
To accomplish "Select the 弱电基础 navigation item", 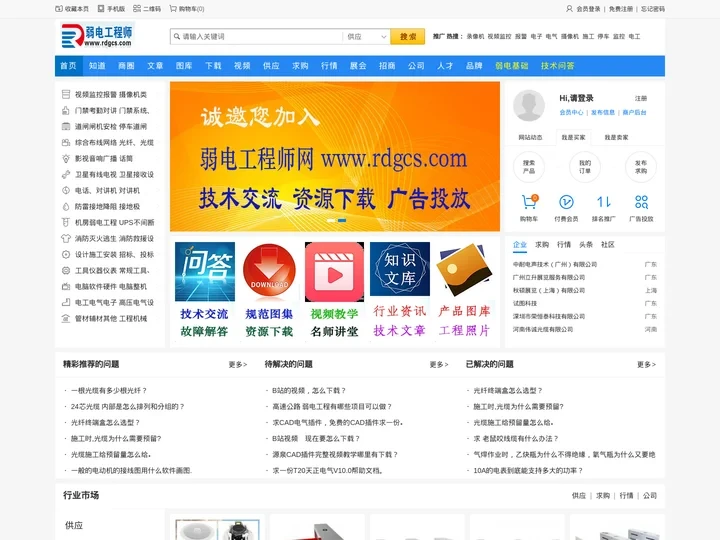I will pyautogui.click(x=512, y=66).
